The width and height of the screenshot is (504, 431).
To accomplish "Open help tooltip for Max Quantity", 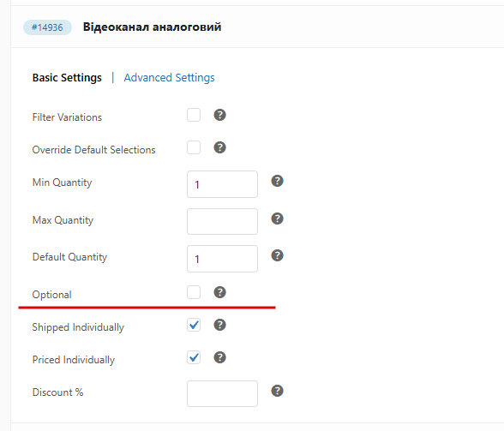I will pyautogui.click(x=277, y=218).
